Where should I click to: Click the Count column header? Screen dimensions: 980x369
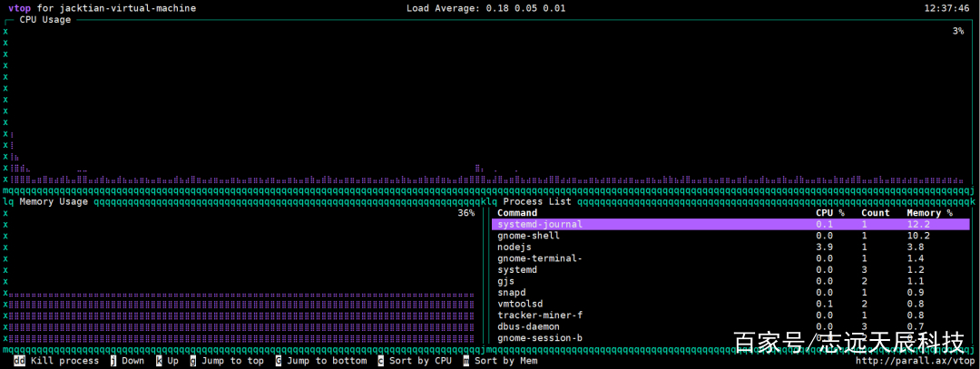tap(876, 213)
